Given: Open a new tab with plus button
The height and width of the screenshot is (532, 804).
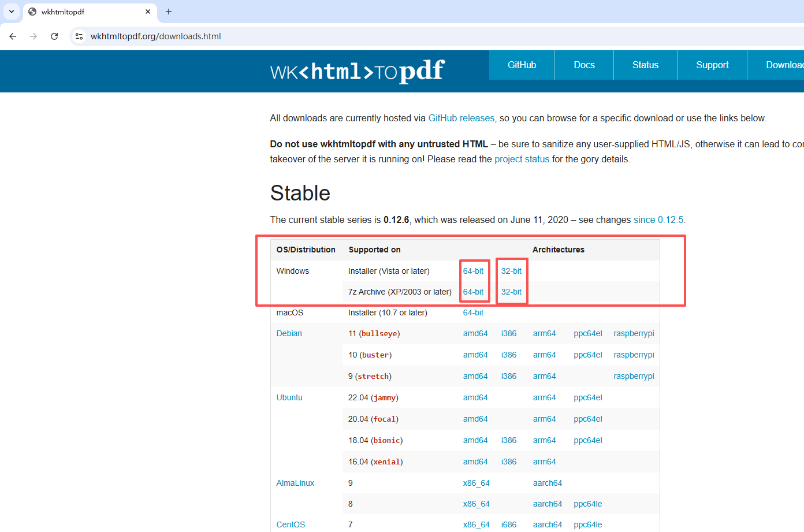Looking at the screenshot, I should (169, 12).
